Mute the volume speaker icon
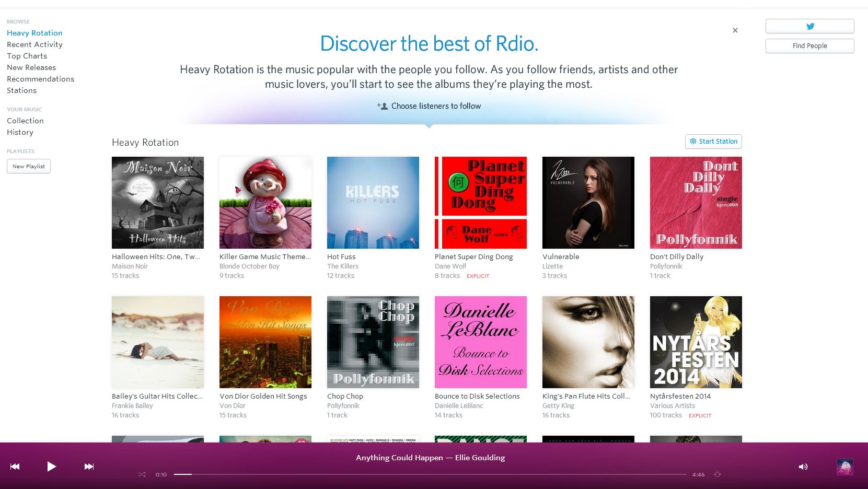Image resolution: width=868 pixels, height=489 pixels. pos(803,467)
